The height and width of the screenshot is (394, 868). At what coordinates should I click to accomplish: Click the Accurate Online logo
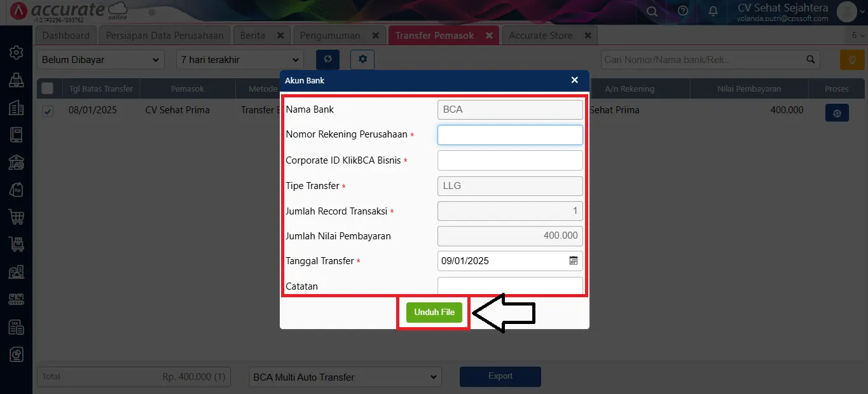pyautogui.click(x=69, y=11)
